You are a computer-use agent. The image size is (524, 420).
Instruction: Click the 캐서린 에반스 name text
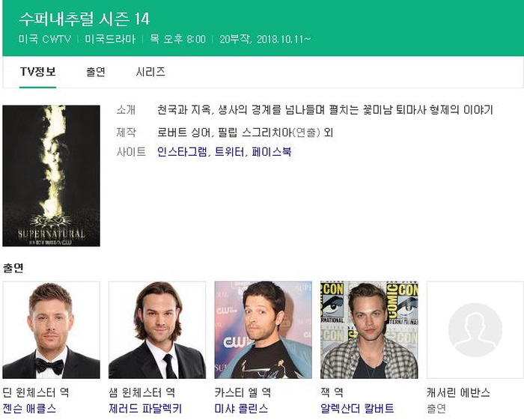(x=458, y=392)
